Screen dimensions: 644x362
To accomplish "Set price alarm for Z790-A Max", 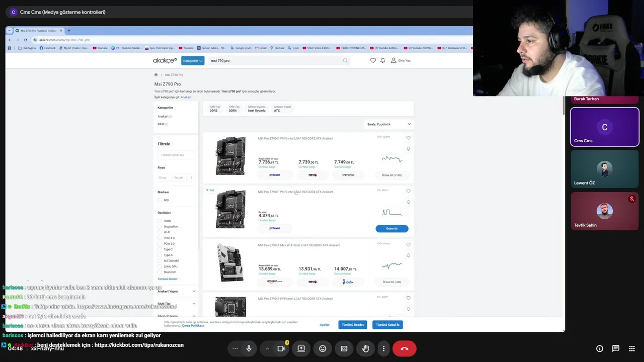I will point(408,255).
